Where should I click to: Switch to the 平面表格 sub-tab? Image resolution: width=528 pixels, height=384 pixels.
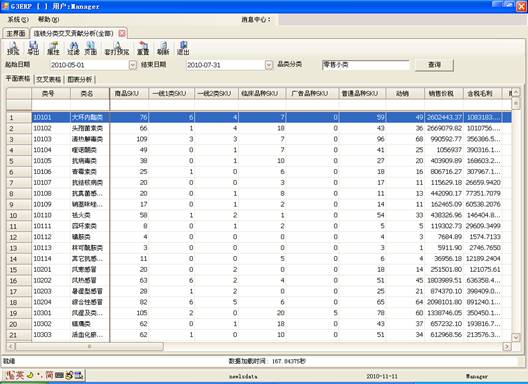point(18,79)
